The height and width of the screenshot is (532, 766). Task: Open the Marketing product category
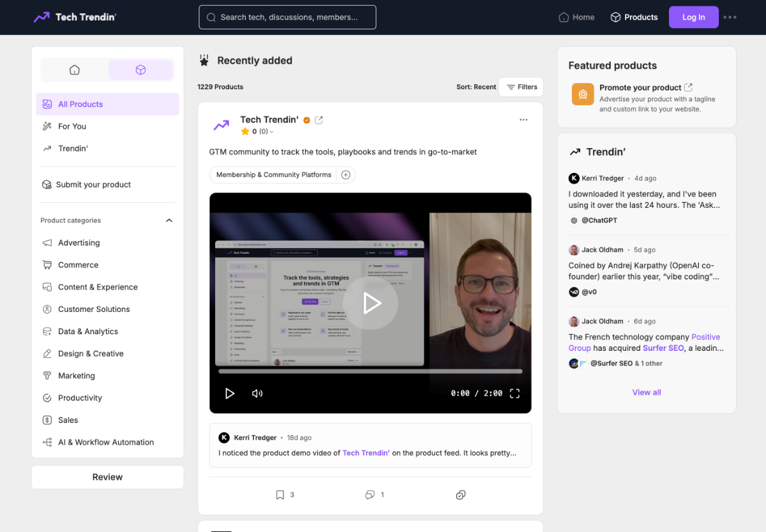[x=76, y=376]
